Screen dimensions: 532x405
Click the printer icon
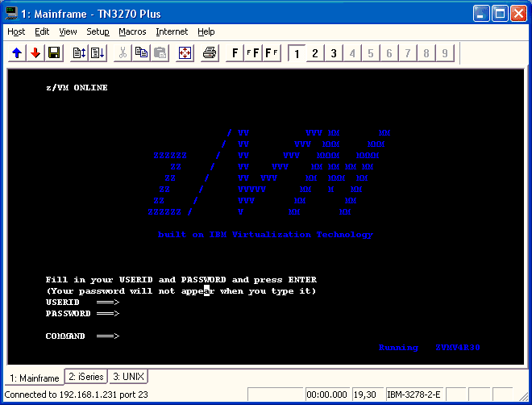[210, 53]
